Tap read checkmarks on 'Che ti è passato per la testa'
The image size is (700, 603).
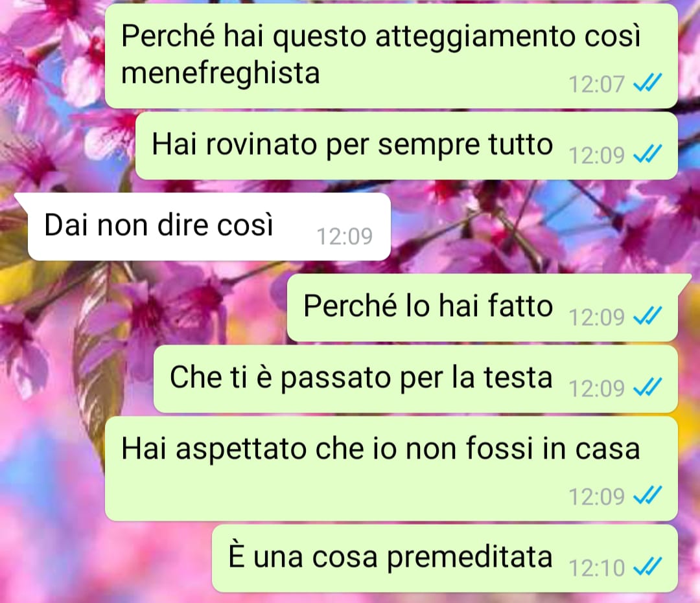click(x=647, y=387)
